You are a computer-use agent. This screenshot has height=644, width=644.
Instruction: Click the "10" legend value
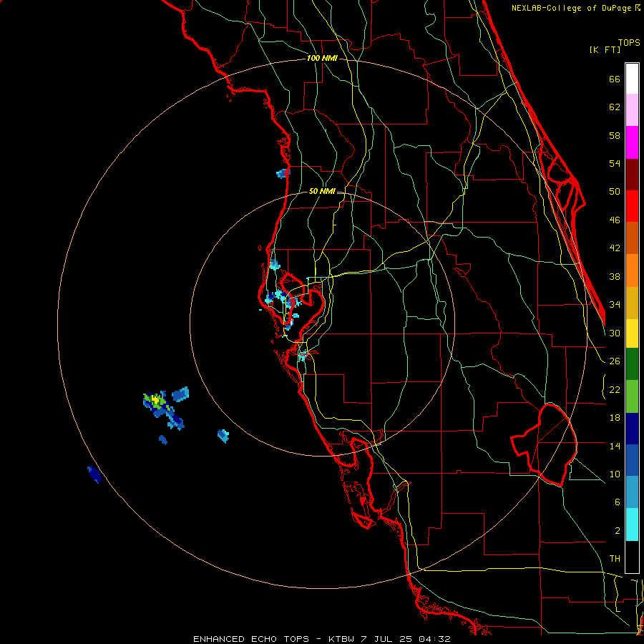615,474
